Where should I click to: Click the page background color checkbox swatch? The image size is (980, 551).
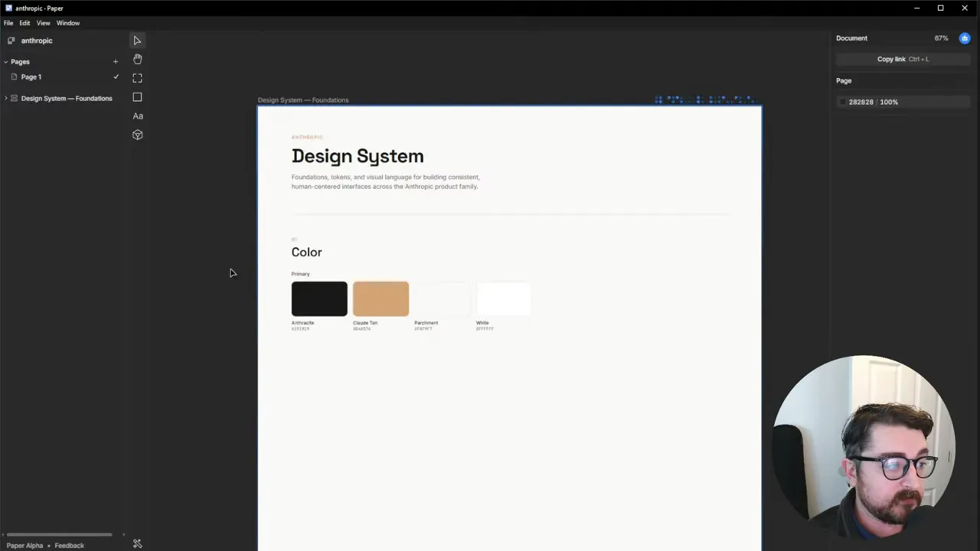click(842, 102)
